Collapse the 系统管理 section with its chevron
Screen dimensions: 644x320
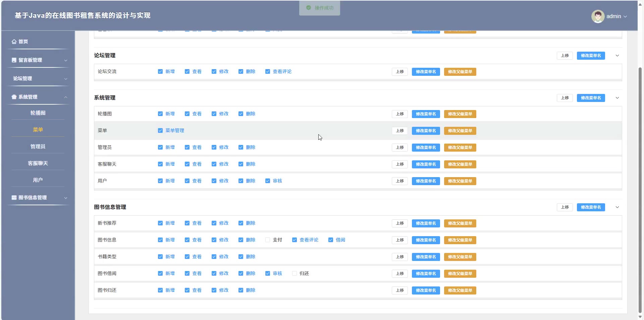(x=617, y=98)
